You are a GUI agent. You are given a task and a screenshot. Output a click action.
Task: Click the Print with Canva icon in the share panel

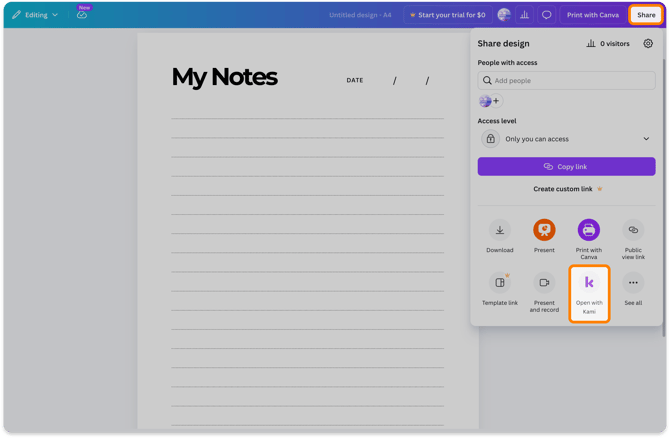tap(589, 230)
